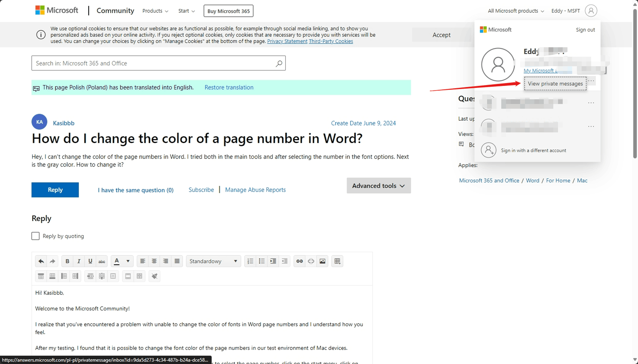
Task: Open the My Microsoft account link
Action: click(541, 71)
